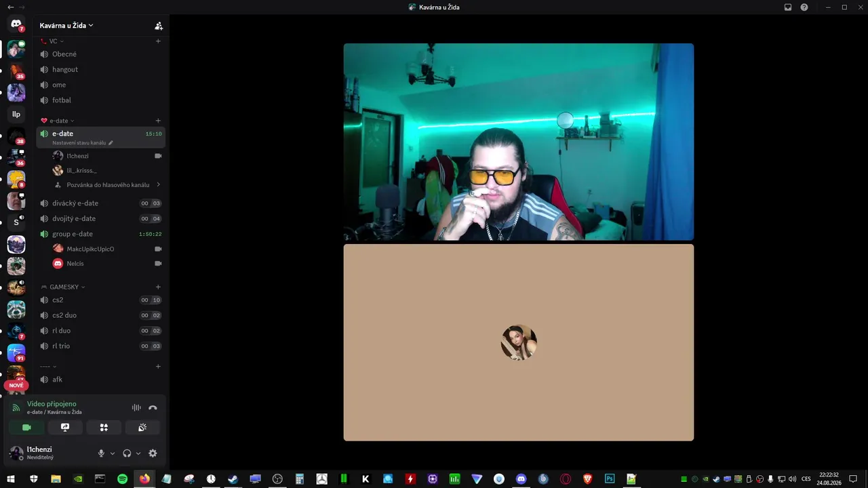
Task: Open Steam from the taskbar
Action: [233, 479]
